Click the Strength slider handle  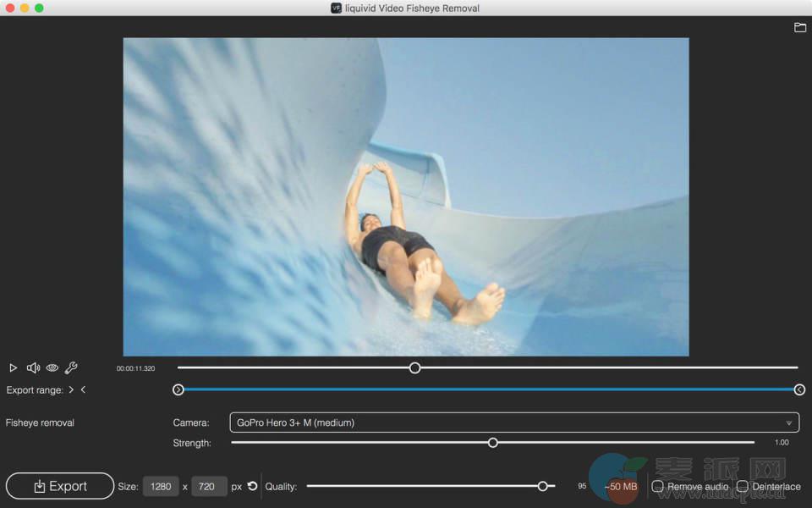point(493,443)
